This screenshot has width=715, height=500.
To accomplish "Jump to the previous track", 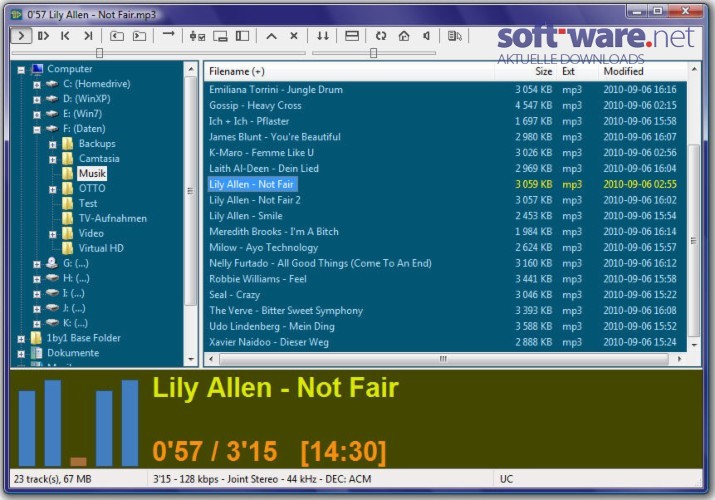I will [x=65, y=36].
